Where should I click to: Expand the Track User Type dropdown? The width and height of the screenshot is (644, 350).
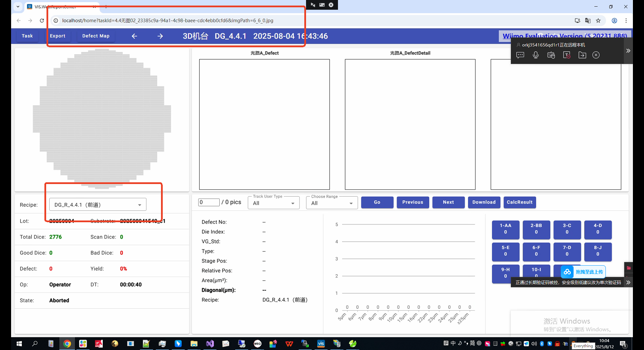pyautogui.click(x=273, y=203)
